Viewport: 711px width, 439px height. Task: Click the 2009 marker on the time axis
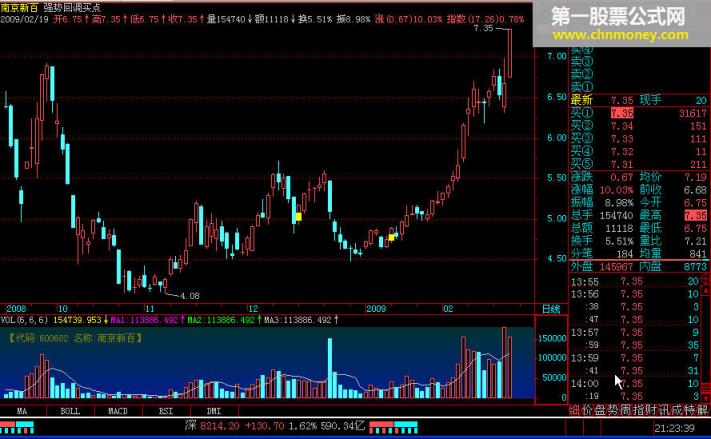click(376, 309)
